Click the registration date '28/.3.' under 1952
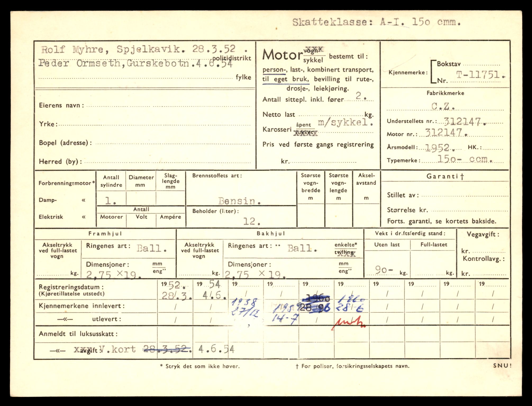532x406 pixels. pos(177,296)
